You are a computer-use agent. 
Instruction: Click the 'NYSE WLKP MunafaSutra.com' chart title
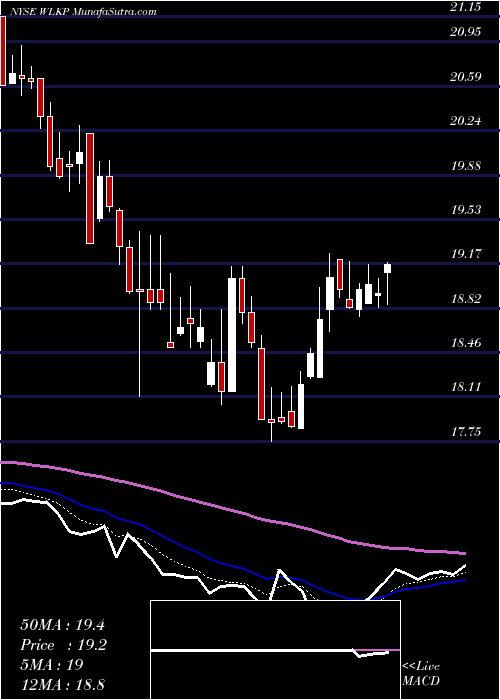click(81, 12)
